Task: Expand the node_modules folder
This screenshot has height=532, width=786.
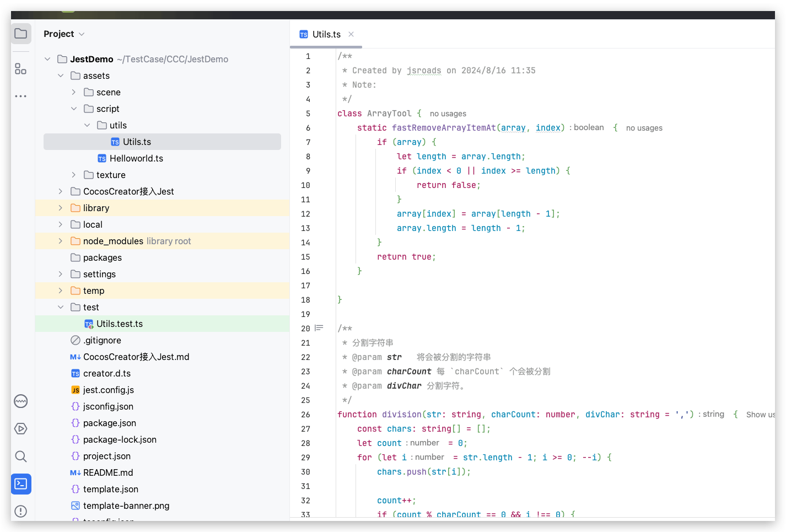Action: (61, 241)
